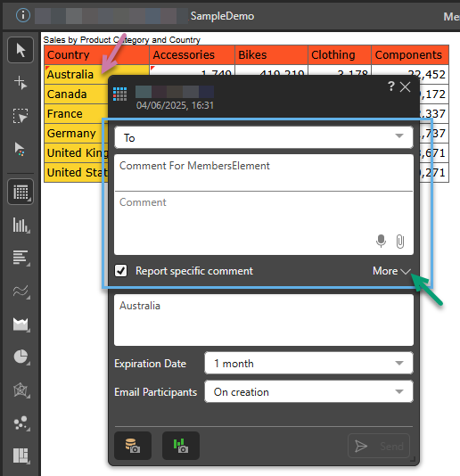
Task: Click the microphone voice comment icon
Action: point(381,242)
